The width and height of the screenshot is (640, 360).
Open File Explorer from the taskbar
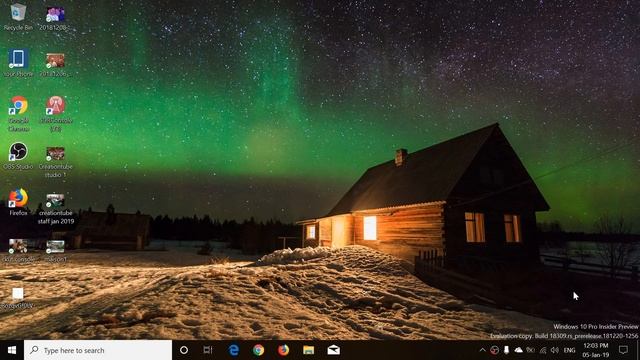pos(309,350)
